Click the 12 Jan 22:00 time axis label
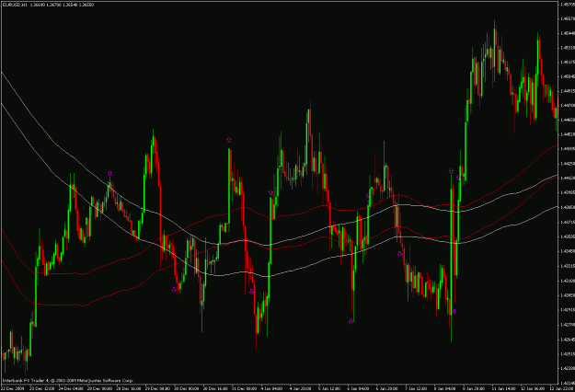 (562, 388)
